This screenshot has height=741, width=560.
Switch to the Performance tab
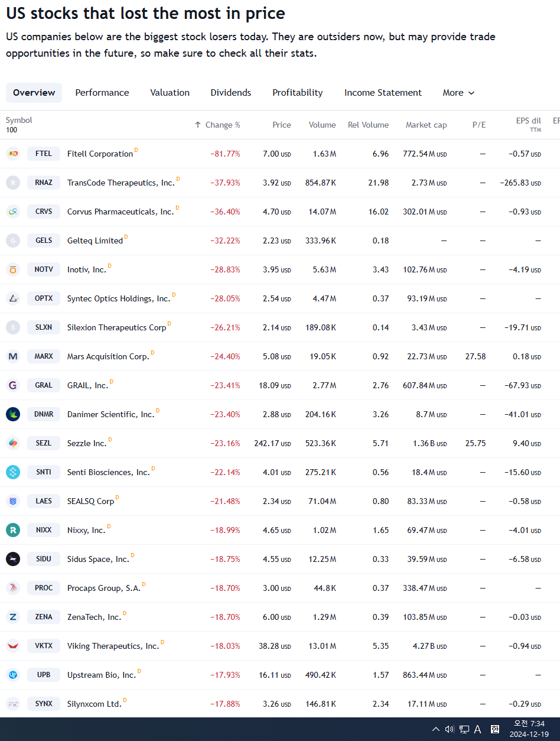pyautogui.click(x=102, y=93)
